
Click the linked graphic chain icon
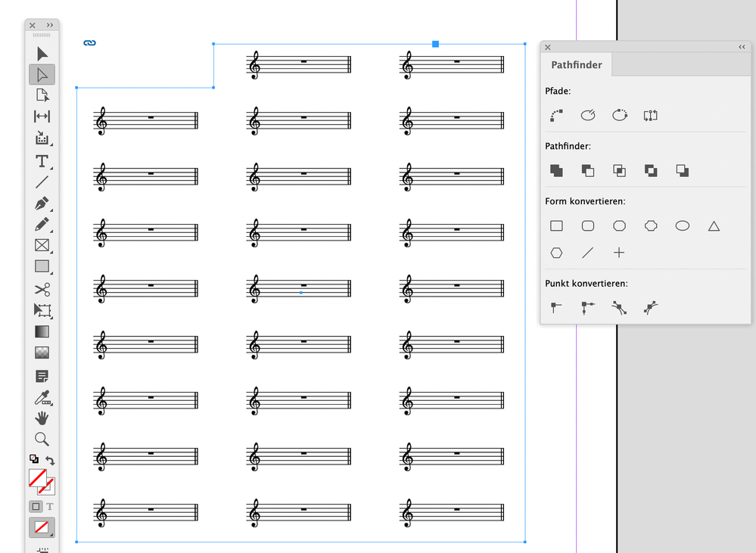pos(90,43)
